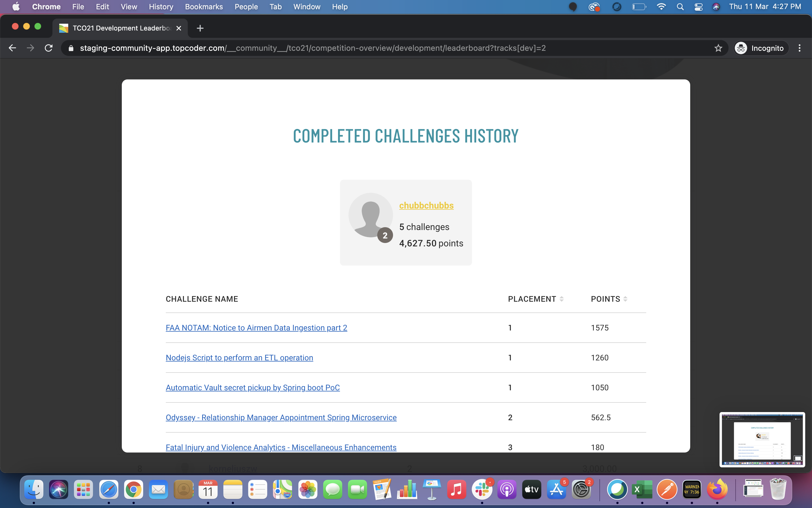
Task: Sort by the Points column arrows
Action: 625,299
